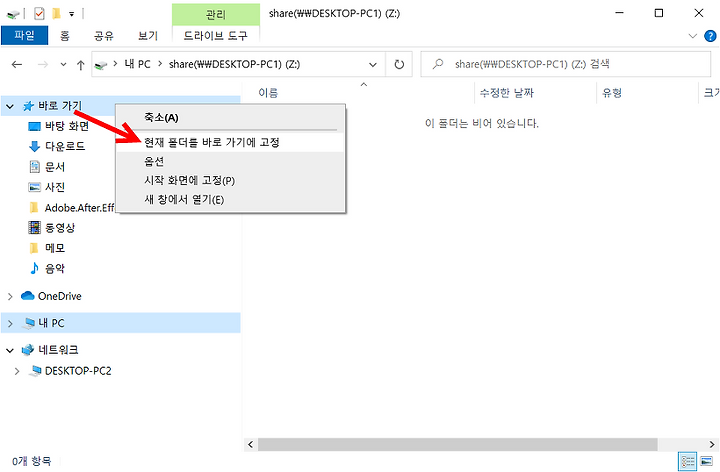Choose 현재 폴더를 바로 가기에 고정
This screenshot has width=720, height=472.
point(230,142)
